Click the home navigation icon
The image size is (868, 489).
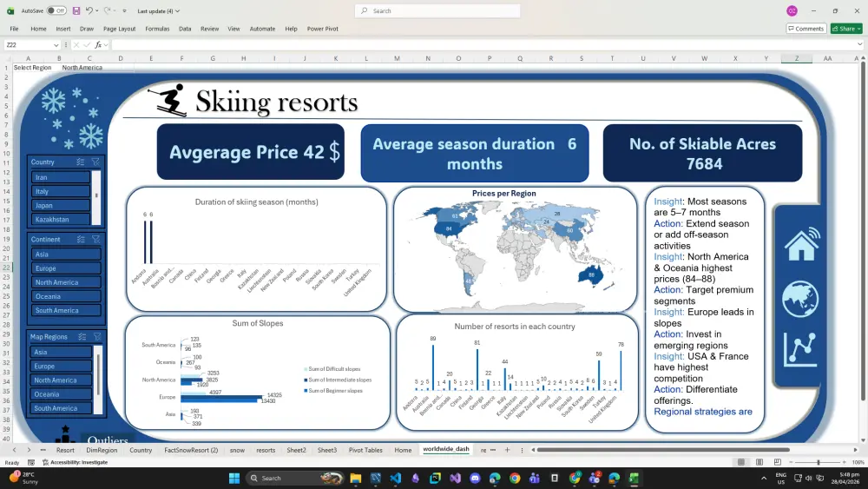coord(801,244)
